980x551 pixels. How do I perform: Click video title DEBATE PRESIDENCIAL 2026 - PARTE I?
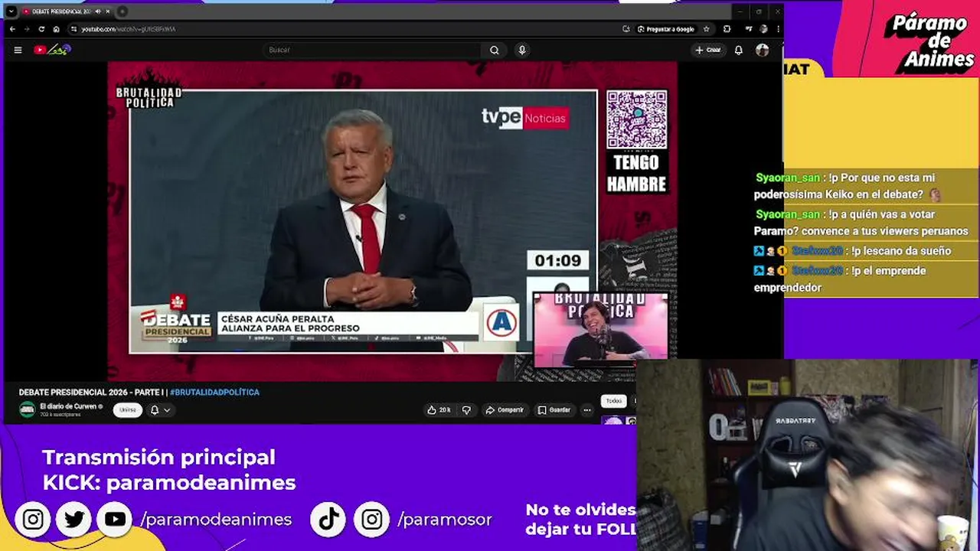(92, 393)
